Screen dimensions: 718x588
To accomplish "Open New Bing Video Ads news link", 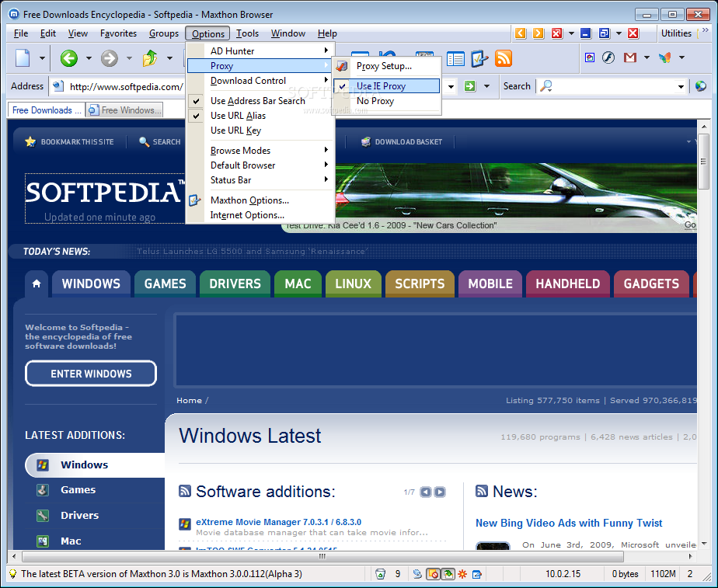I will (x=569, y=523).
